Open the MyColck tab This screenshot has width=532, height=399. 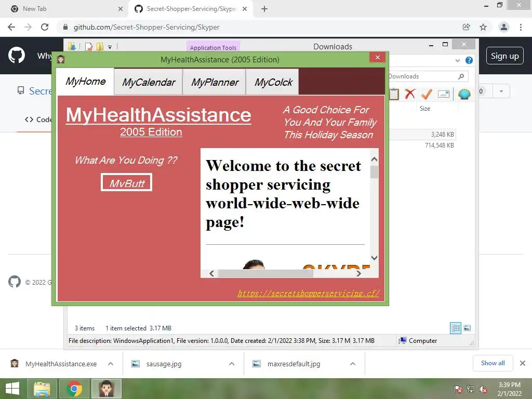coord(273,82)
